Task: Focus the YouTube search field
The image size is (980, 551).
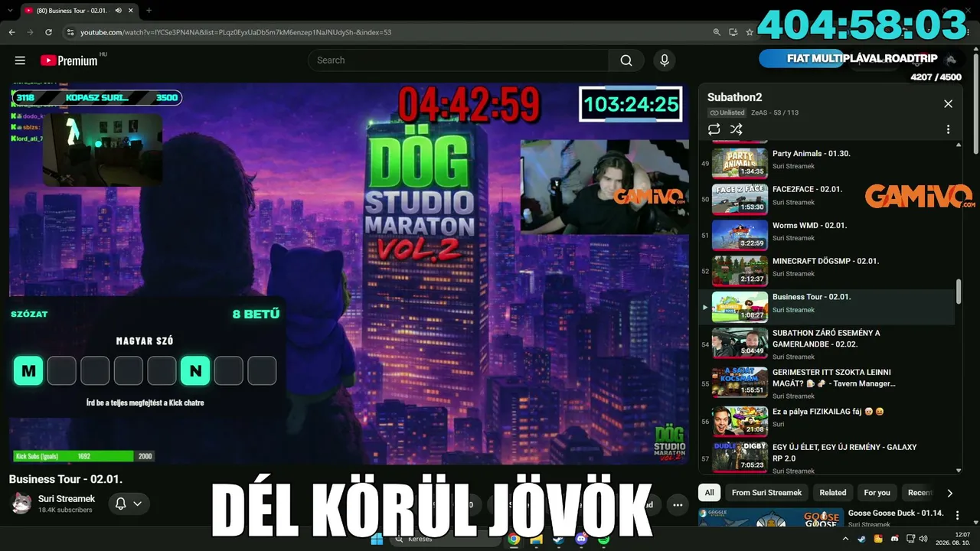Action: pyautogui.click(x=458, y=60)
